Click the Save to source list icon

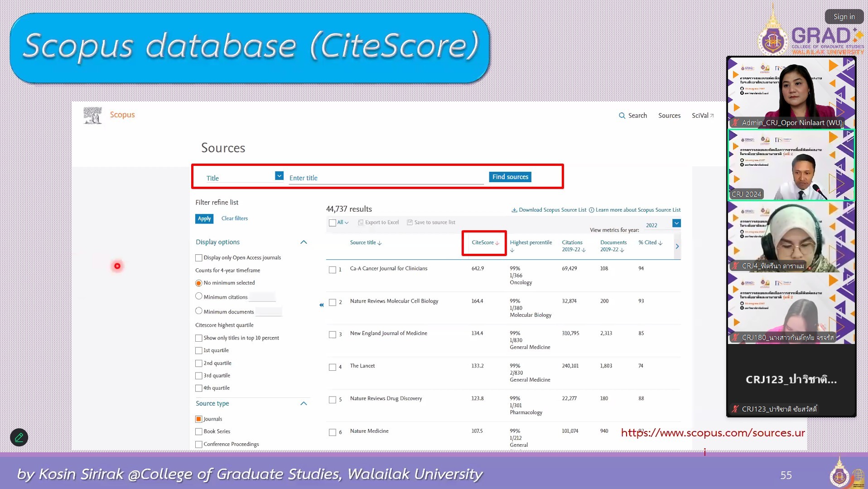410,223
